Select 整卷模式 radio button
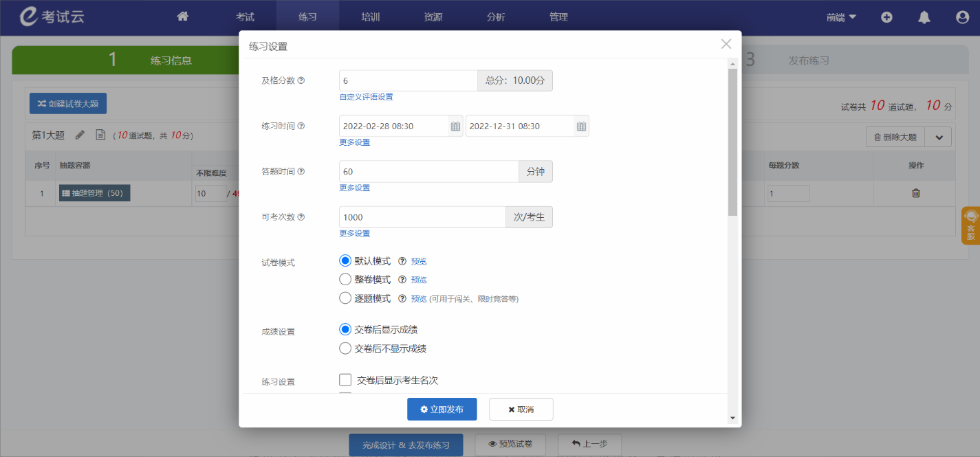 (346, 280)
